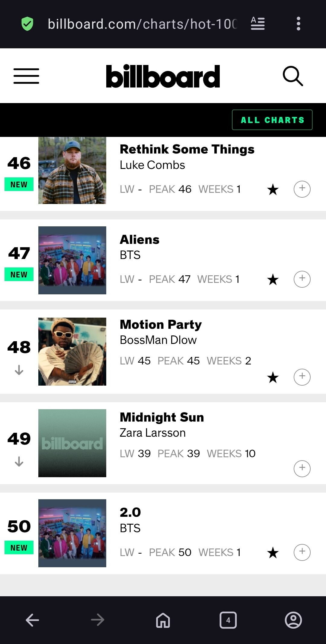Expand details for Rethink Some Things

pos(302,189)
